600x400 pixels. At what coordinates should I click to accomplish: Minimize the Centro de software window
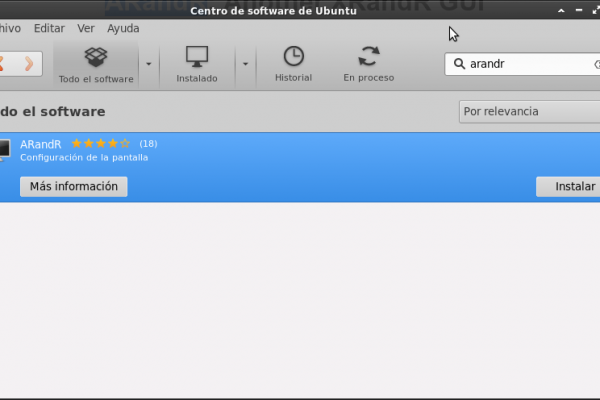pos(579,11)
